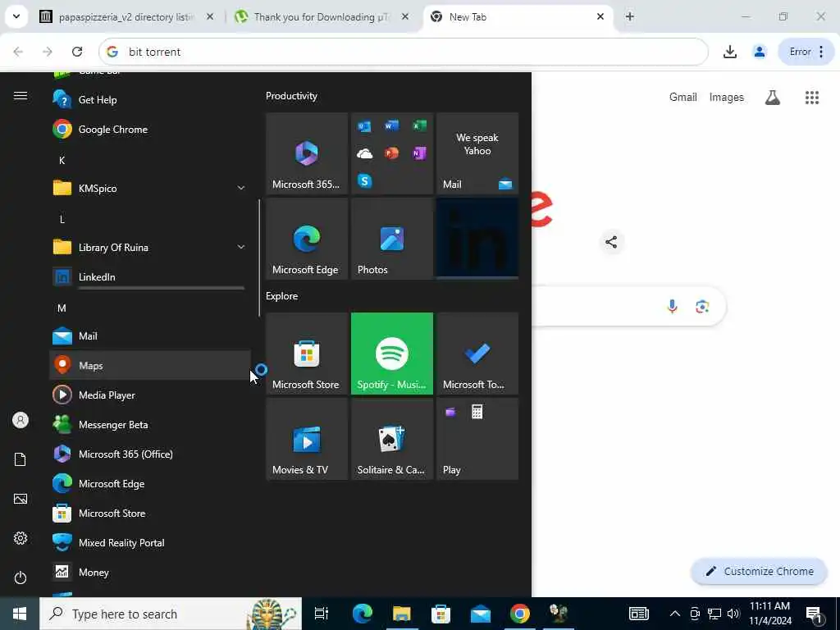
Task: Open the Images link
Action: [727, 97]
